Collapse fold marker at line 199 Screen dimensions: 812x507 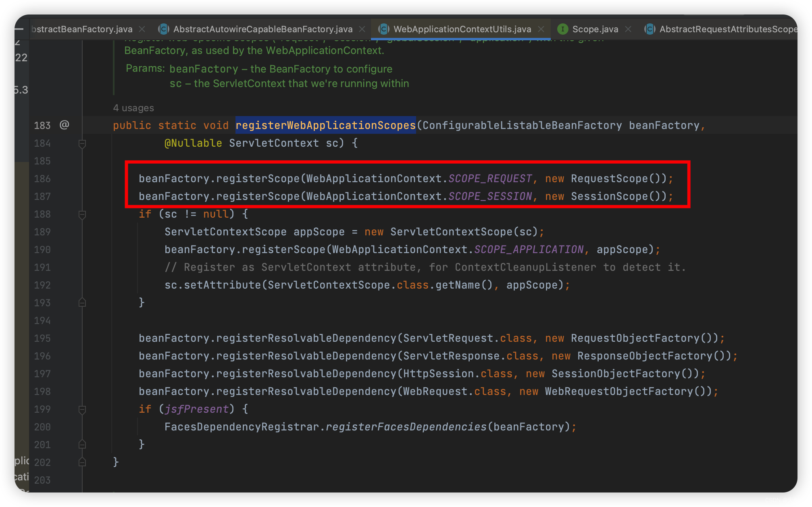click(82, 409)
